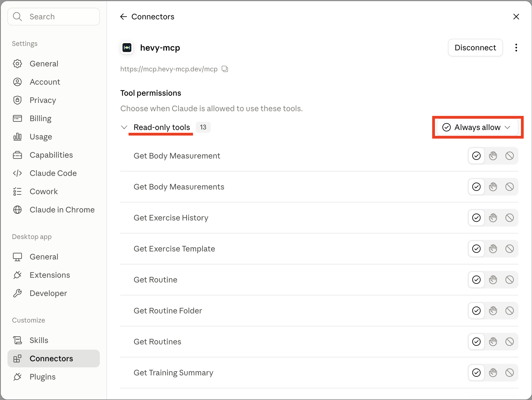Viewport: 532px width, 400px height.
Task: Go to Account settings
Action: [54, 82]
